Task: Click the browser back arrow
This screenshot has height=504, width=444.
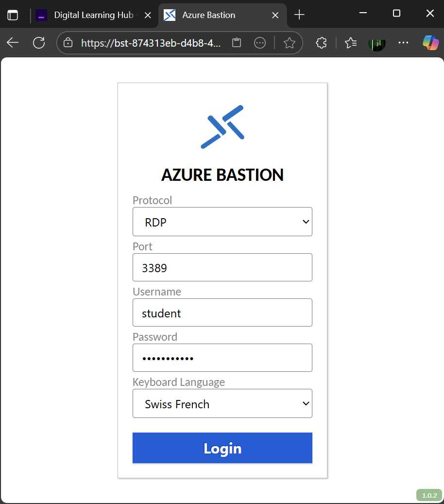Action: point(13,43)
